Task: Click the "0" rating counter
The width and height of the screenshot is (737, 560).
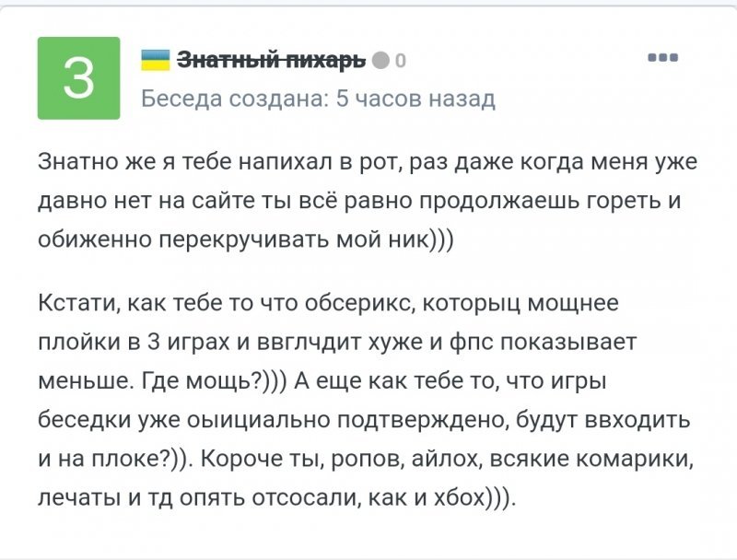Action: tap(400, 62)
